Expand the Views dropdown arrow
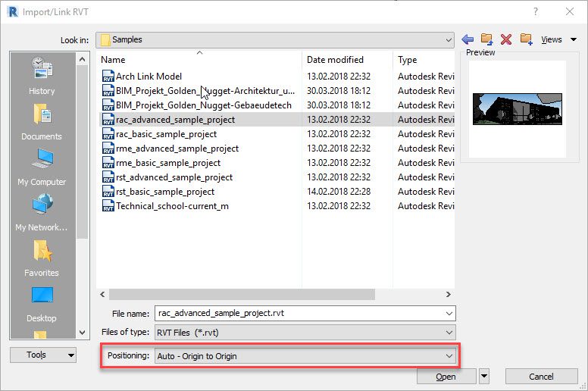 574,39
